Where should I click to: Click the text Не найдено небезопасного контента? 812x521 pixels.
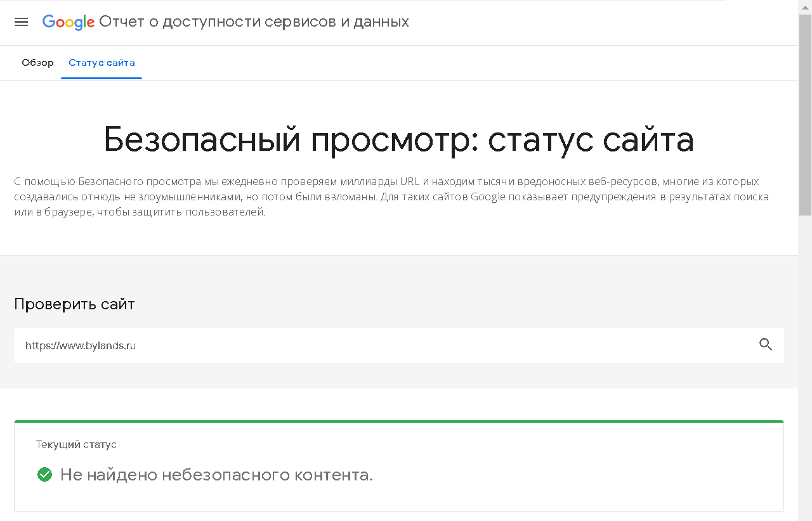pos(216,475)
